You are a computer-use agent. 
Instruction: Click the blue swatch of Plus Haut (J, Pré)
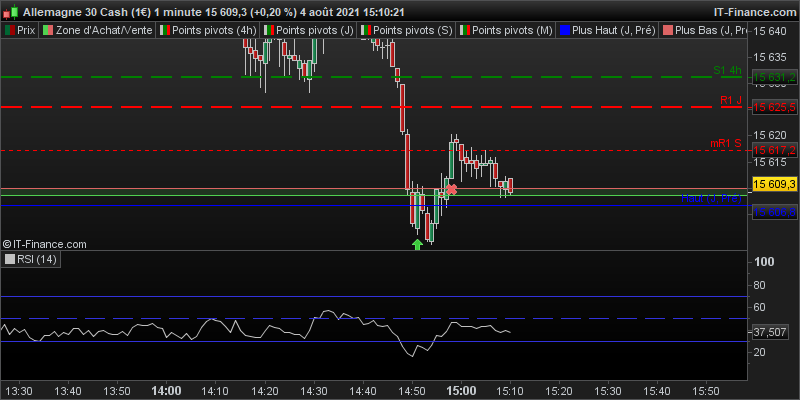tap(565, 31)
